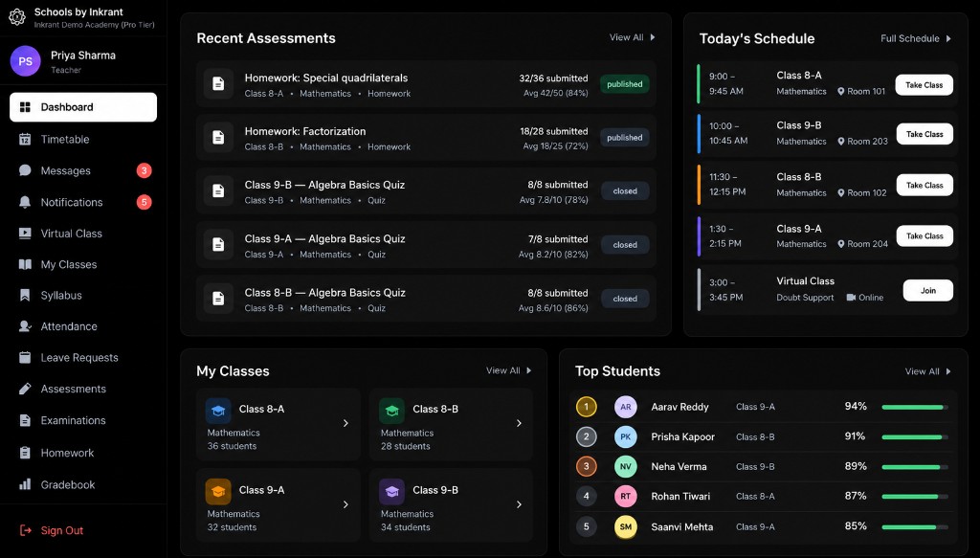This screenshot has height=558, width=980.
Task: Navigate to Gradebook in the sidebar
Action: (83, 484)
